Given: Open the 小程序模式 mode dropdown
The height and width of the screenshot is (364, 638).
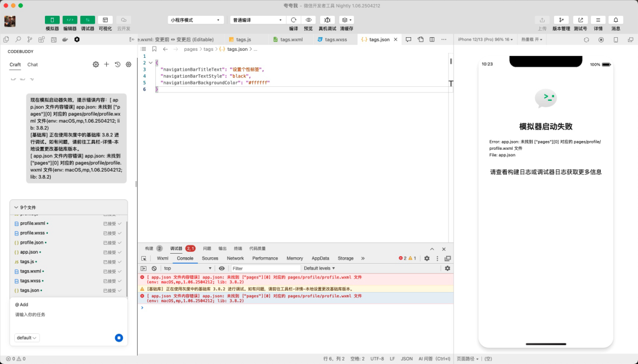Looking at the screenshot, I should [196, 20].
